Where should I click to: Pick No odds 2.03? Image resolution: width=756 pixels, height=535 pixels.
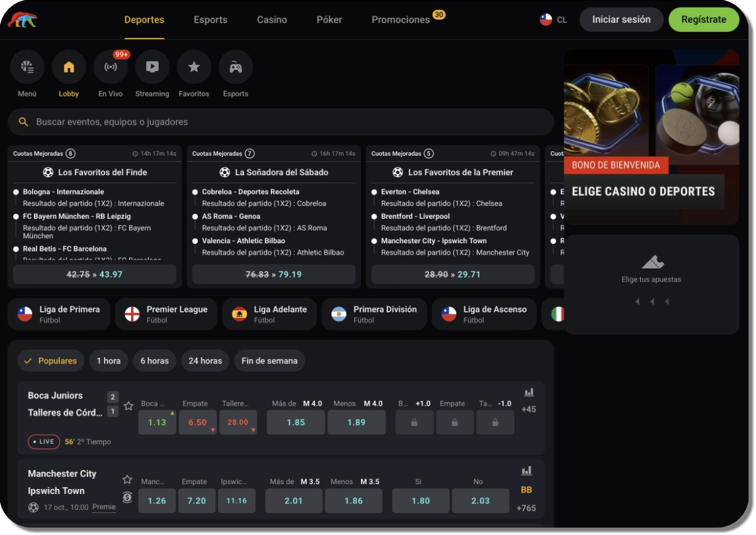(481, 501)
